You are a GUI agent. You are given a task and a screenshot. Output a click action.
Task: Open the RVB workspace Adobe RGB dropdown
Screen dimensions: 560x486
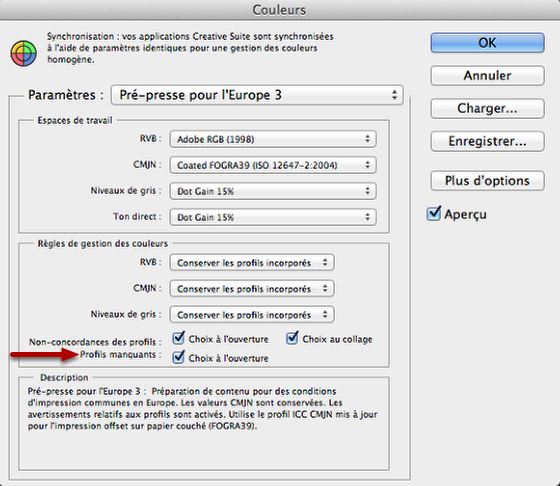click(x=273, y=139)
